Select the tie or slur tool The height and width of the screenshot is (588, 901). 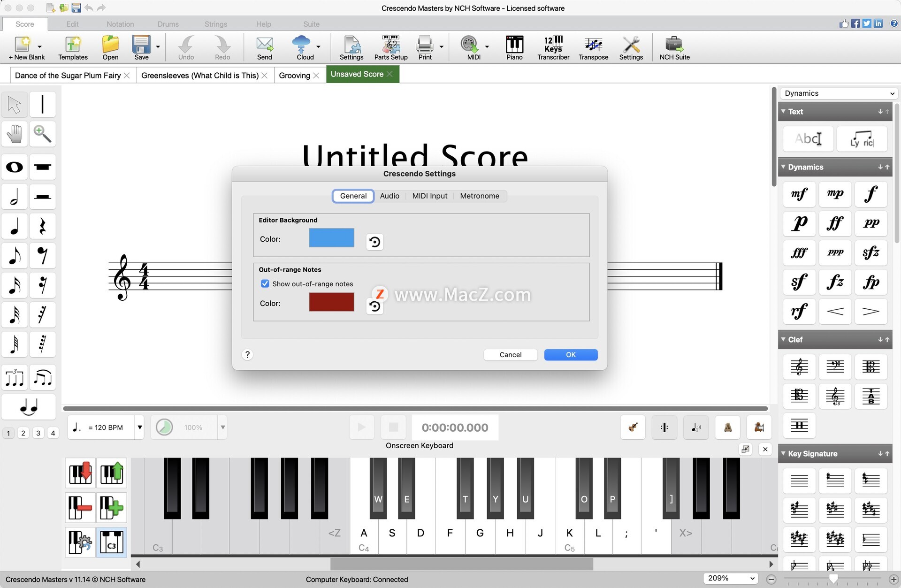pyautogui.click(x=29, y=407)
